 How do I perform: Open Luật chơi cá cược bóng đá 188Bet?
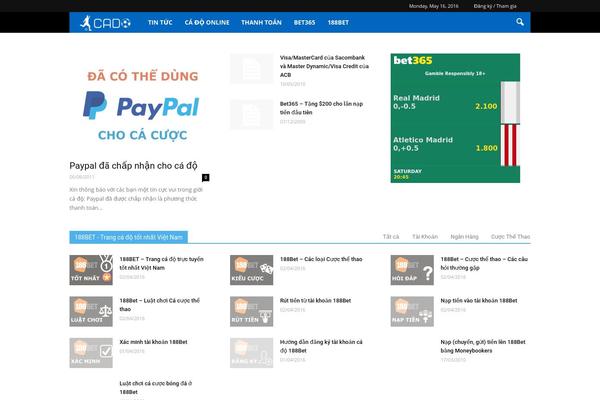pyautogui.click(x=156, y=387)
